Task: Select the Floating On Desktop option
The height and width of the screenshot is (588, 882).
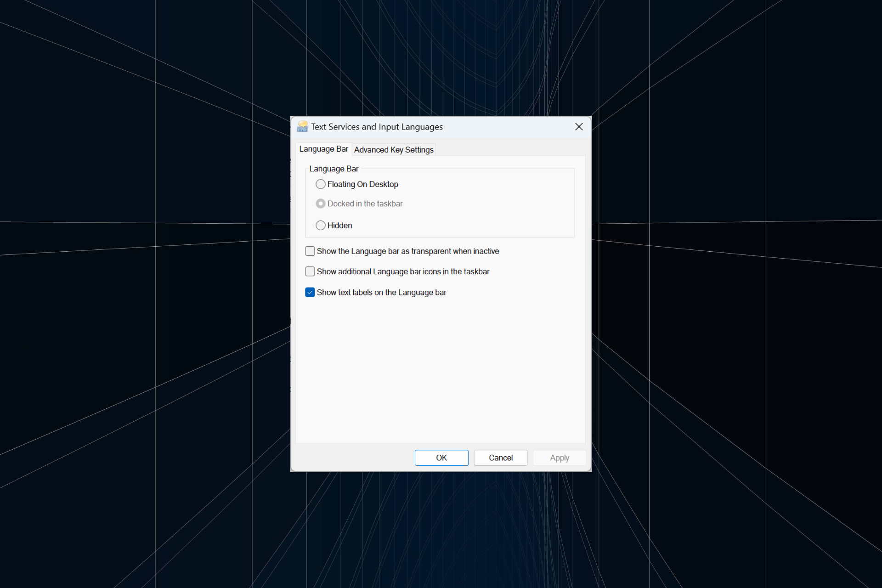Action: [320, 184]
